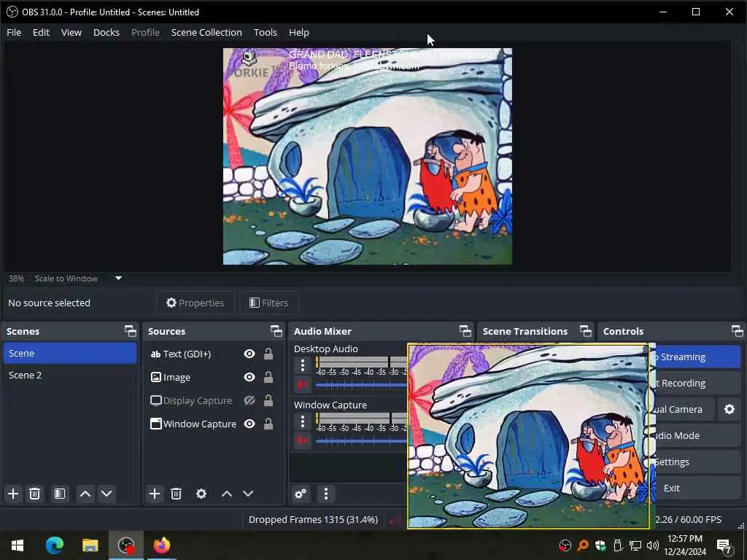Viewport: 747px width, 560px height.
Task: Move source down arrow in Sources panel
Action: pyautogui.click(x=248, y=494)
